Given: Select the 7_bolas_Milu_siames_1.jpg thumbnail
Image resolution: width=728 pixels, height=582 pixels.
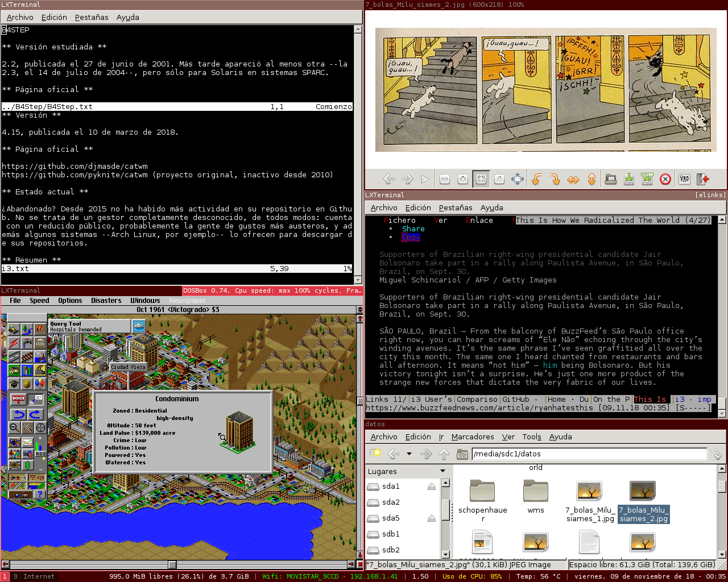Looking at the screenshot, I should coord(589,491).
